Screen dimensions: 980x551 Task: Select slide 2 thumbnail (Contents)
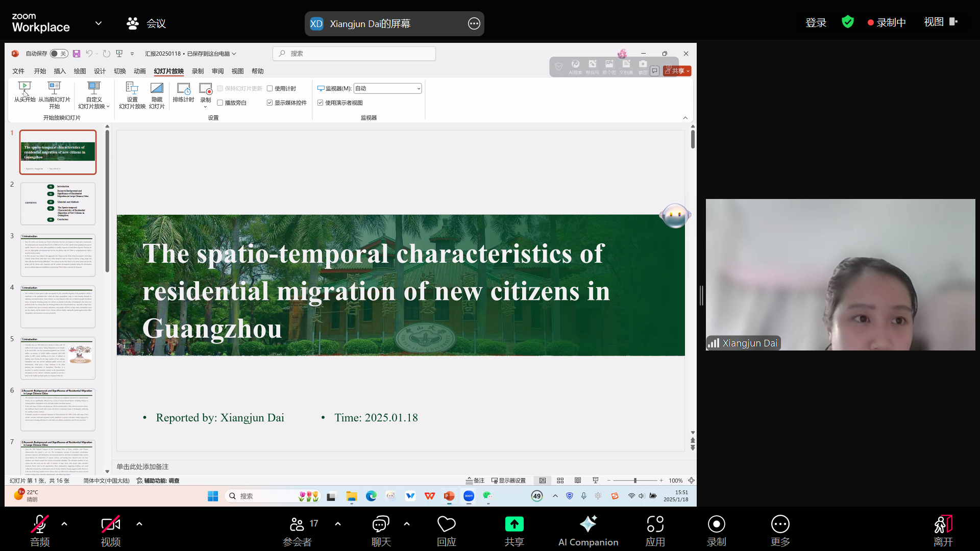(58, 204)
